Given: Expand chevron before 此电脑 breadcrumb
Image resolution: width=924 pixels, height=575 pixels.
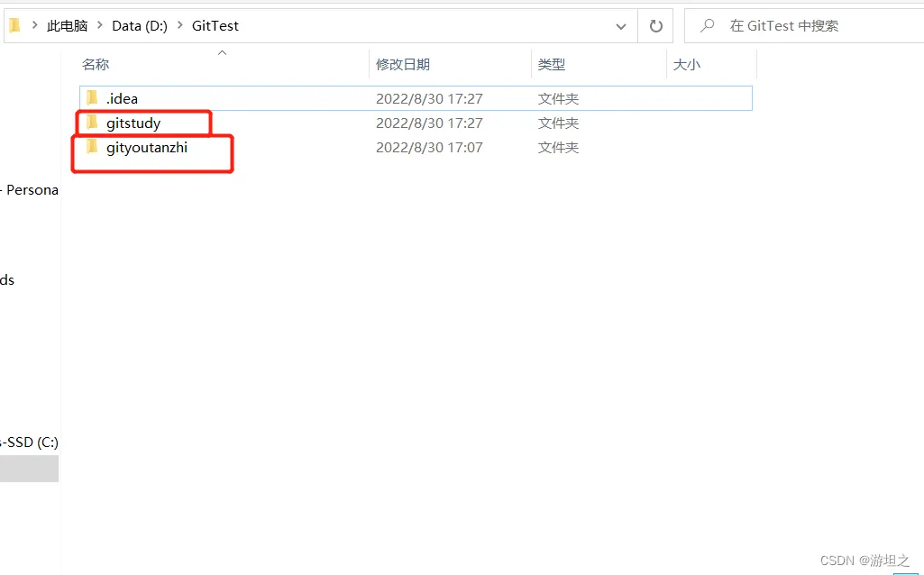Looking at the screenshot, I should click(35, 25).
